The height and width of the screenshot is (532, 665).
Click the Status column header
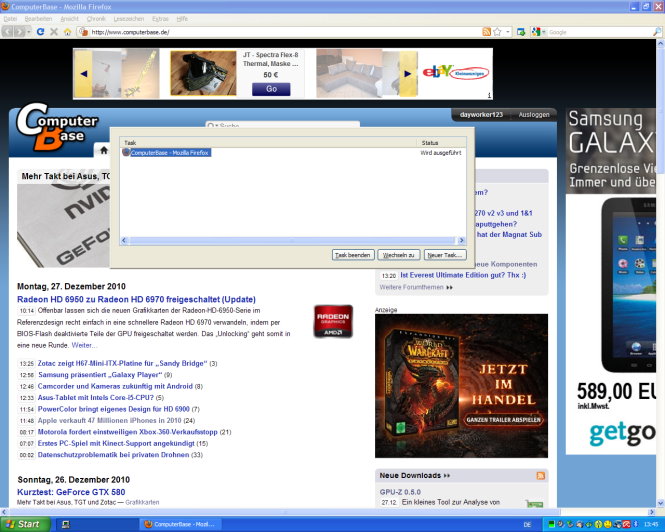click(x=441, y=143)
